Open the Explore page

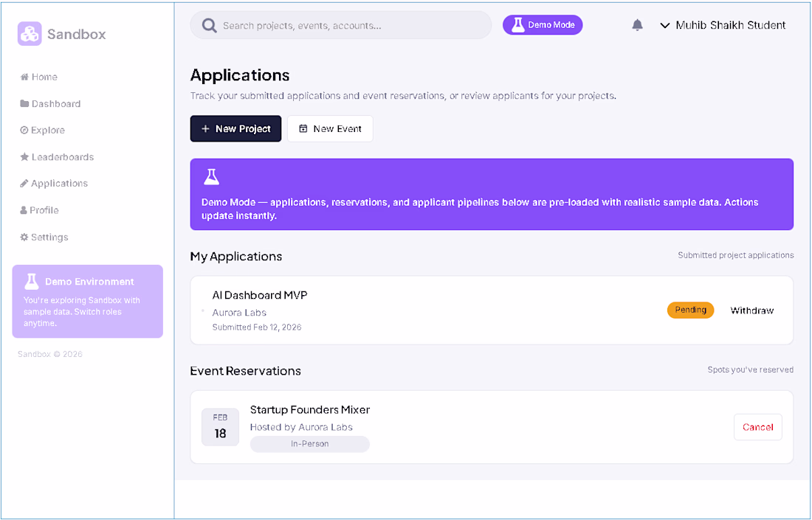pyautogui.click(x=43, y=131)
